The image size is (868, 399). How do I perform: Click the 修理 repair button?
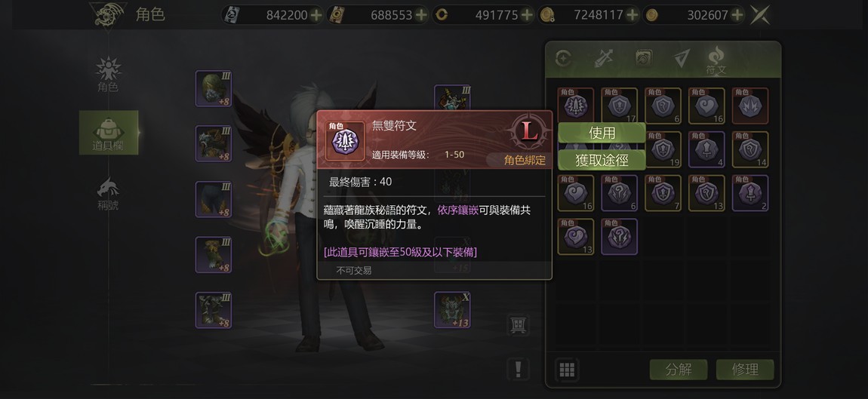744,370
